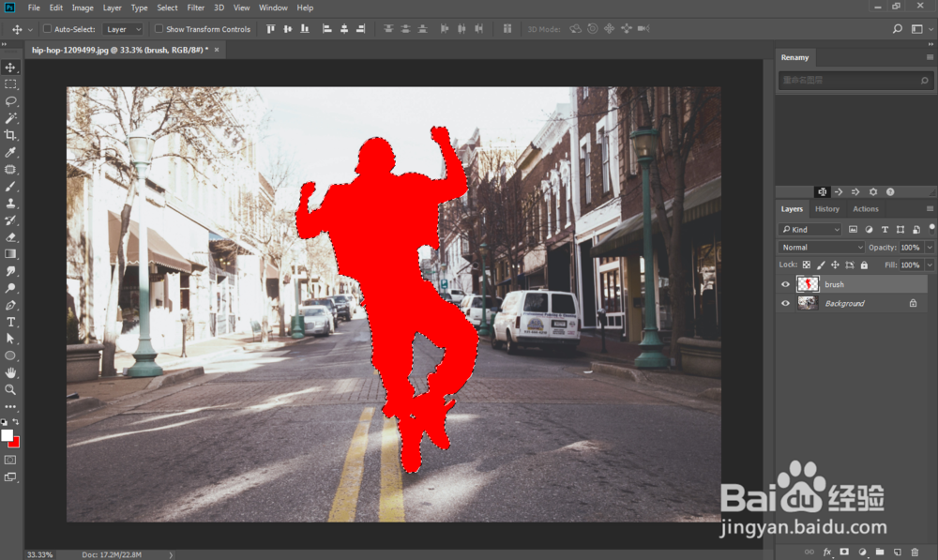Hide the brush layer
This screenshot has width=938, height=560.
click(785, 285)
